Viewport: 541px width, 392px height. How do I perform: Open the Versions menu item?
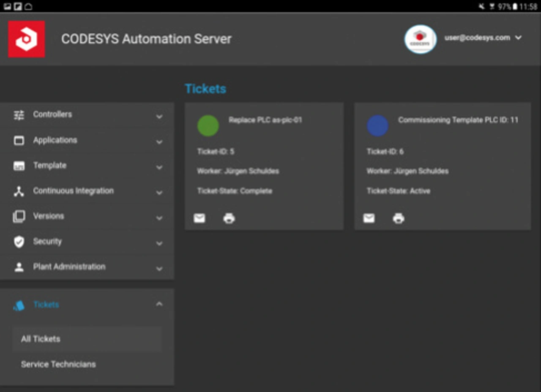point(87,216)
